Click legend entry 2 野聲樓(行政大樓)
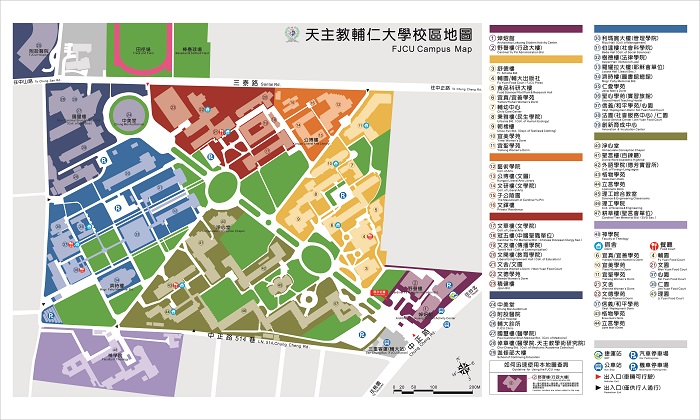 tap(516, 48)
